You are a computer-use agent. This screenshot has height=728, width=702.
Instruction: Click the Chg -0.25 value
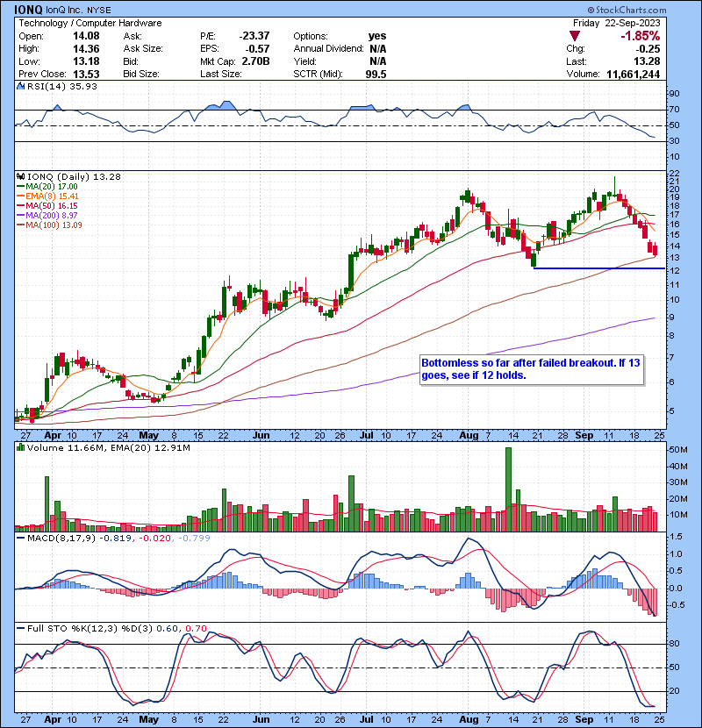648,49
